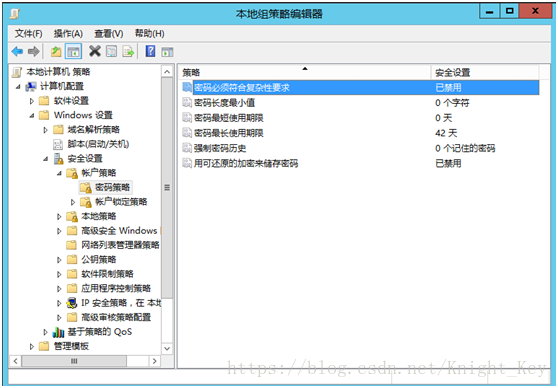Collapse the 帐户策略 node
The height and width of the screenshot is (388, 558).
click(59, 173)
